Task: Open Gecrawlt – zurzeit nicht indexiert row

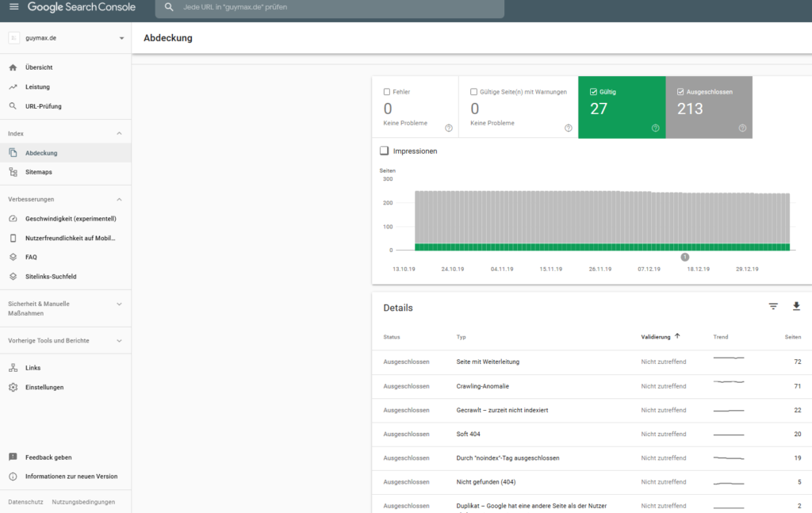Action: [592, 410]
